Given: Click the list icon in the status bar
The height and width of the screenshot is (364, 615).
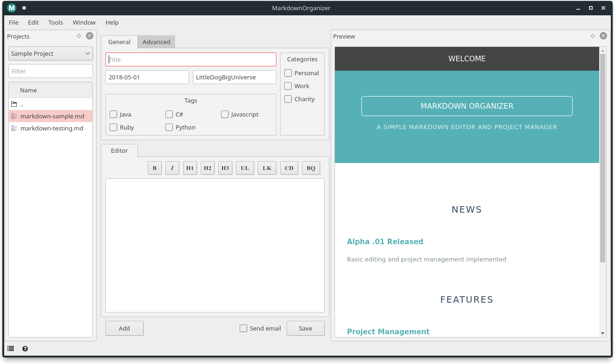Looking at the screenshot, I should (11, 348).
